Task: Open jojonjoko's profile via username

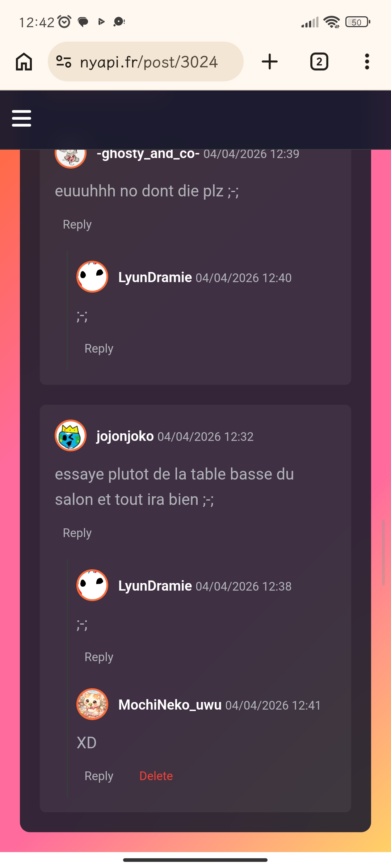Action: pos(125,436)
